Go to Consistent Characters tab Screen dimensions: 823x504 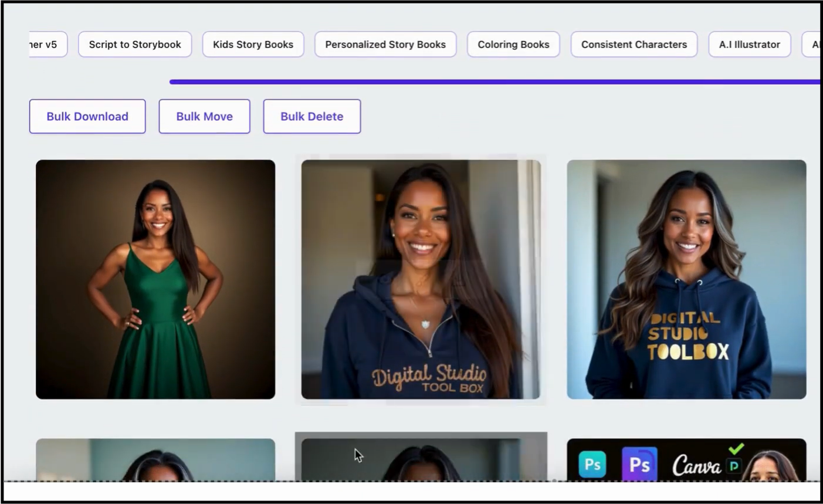(634, 45)
